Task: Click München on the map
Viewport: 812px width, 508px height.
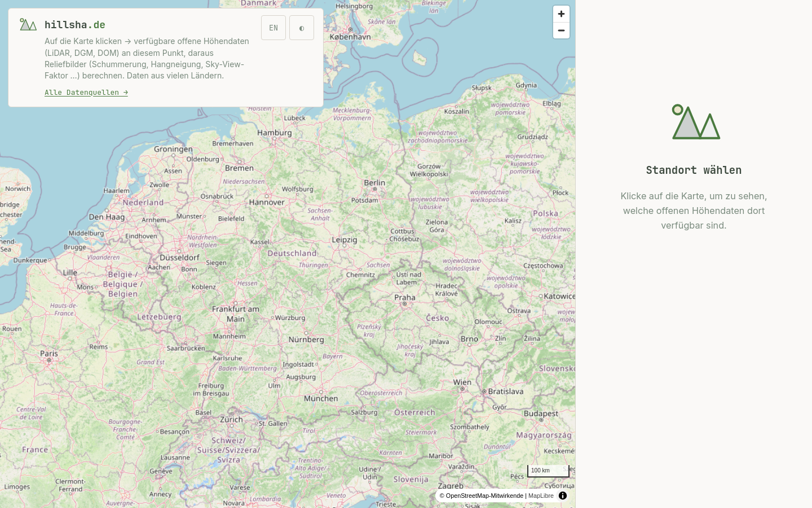Action: point(321,398)
